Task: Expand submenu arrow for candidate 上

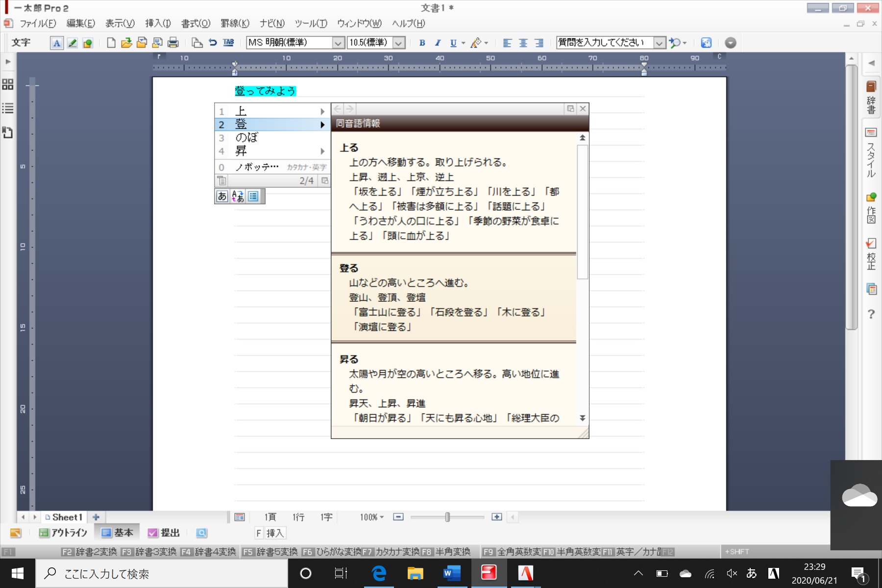Action: [x=322, y=111]
